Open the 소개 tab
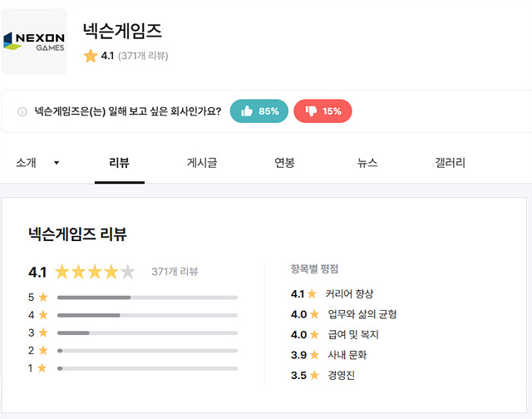 [26, 163]
